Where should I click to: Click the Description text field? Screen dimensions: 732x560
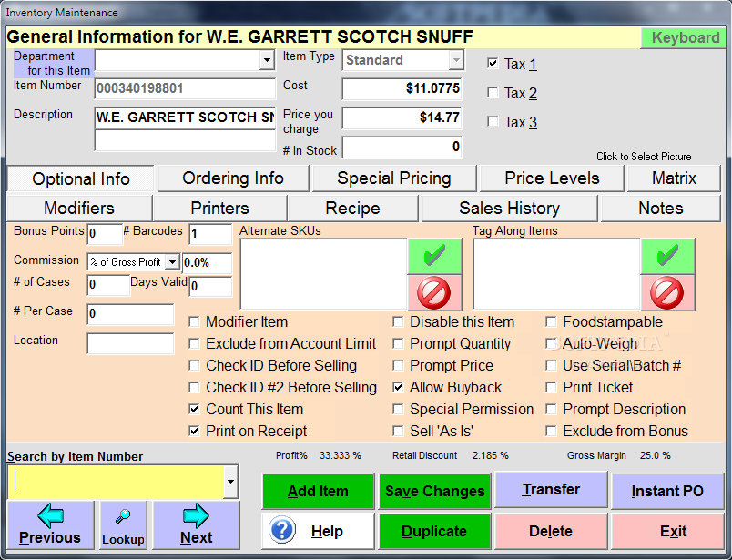tap(185, 117)
